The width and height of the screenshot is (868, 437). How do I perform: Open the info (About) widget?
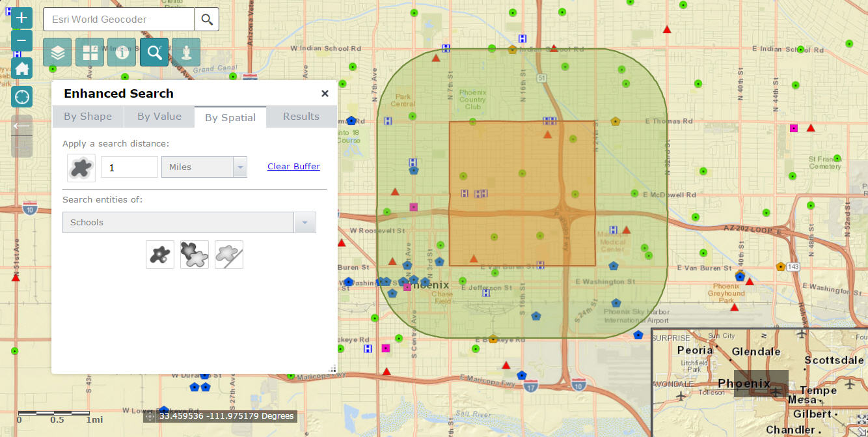122,53
